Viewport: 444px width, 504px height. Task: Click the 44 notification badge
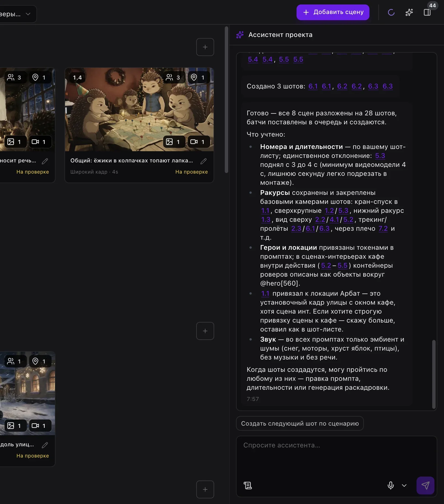433,5
